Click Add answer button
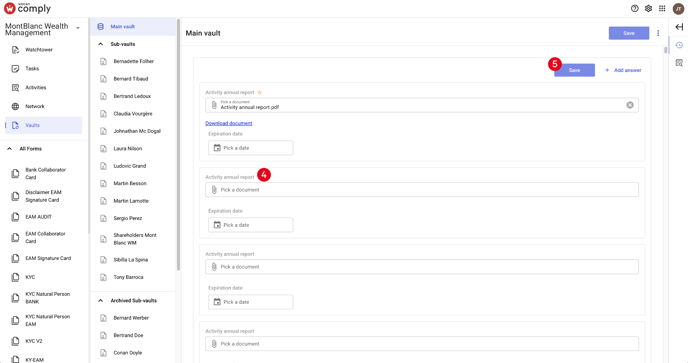Image resolution: width=688 pixels, height=363 pixels. tap(623, 70)
